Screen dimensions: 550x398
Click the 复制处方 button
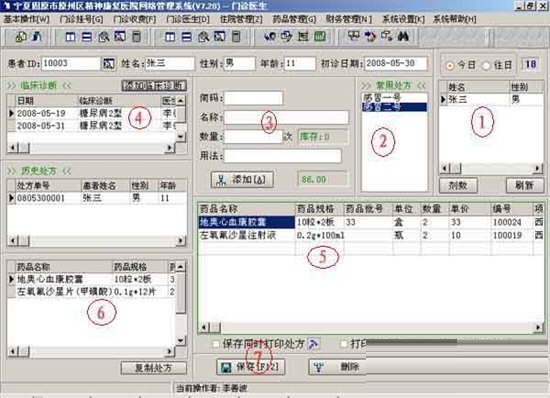tap(154, 368)
